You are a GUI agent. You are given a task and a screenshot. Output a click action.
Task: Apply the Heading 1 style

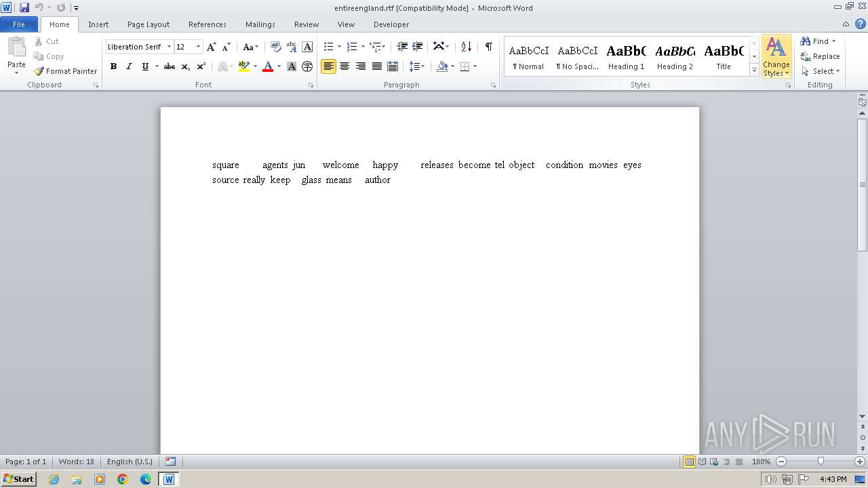coord(626,56)
